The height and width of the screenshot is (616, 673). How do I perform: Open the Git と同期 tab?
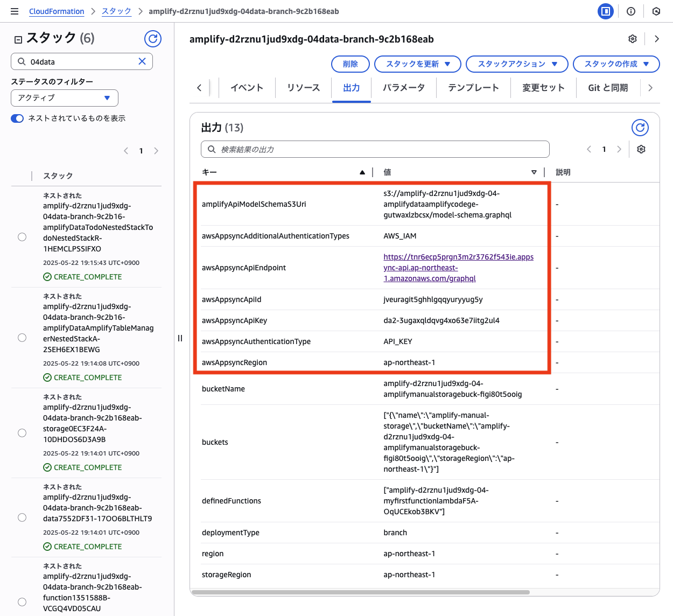coord(608,88)
